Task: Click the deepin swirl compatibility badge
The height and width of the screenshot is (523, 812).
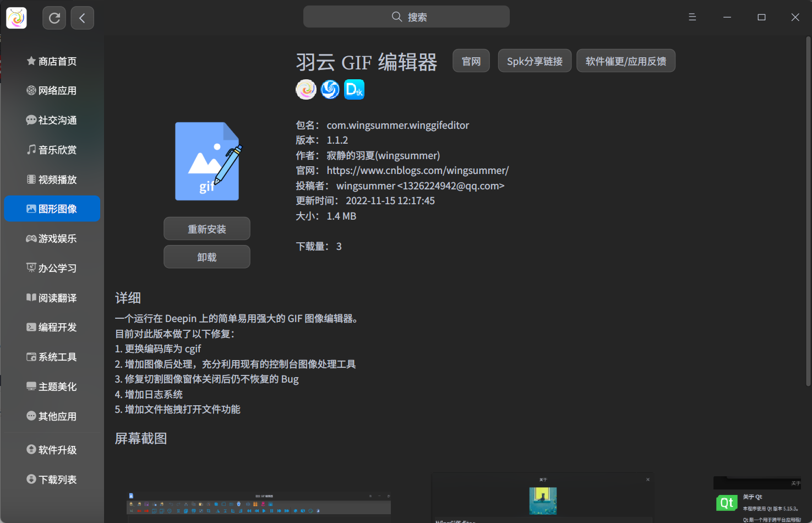Action: (x=330, y=89)
